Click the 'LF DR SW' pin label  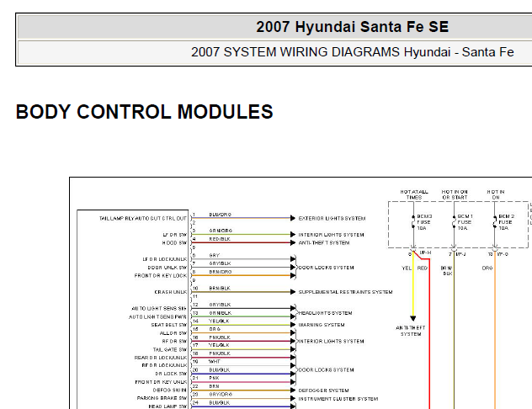[x=175, y=235]
